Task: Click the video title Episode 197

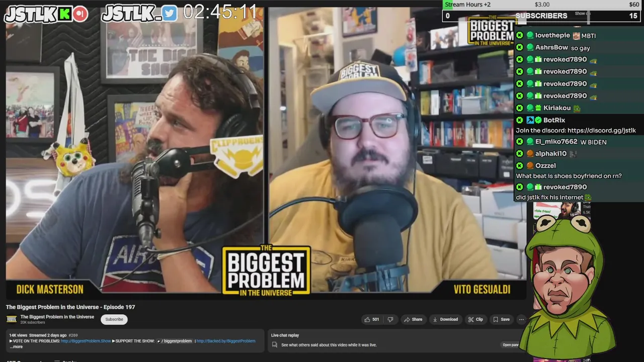Action: pos(70,307)
